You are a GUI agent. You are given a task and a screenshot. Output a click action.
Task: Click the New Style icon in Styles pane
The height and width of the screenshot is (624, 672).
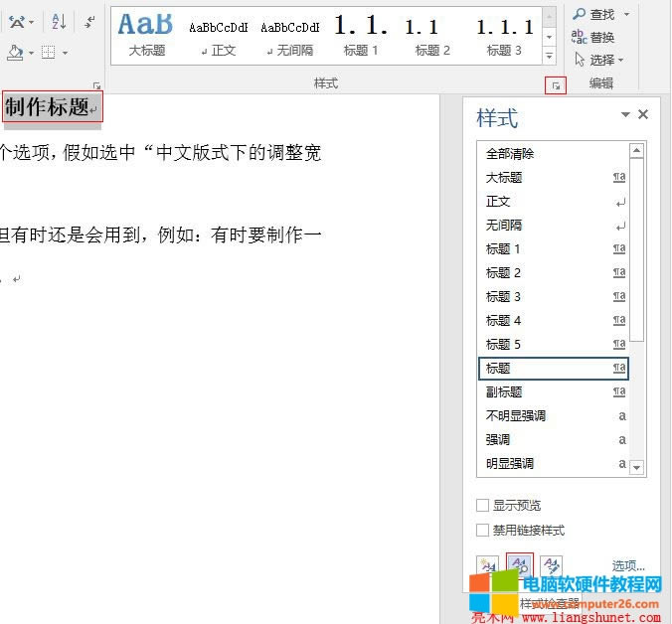pyautogui.click(x=487, y=565)
